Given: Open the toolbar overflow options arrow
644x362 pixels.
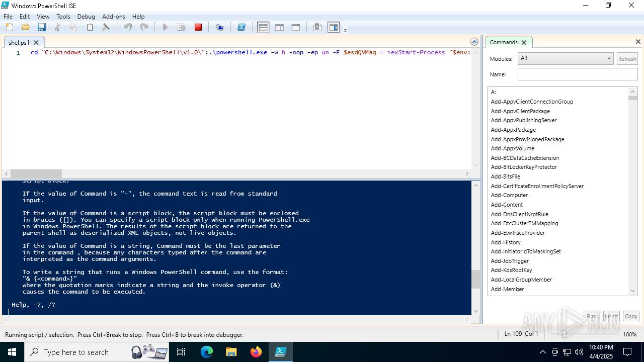Looking at the screenshot, I should tap(345, 30).
